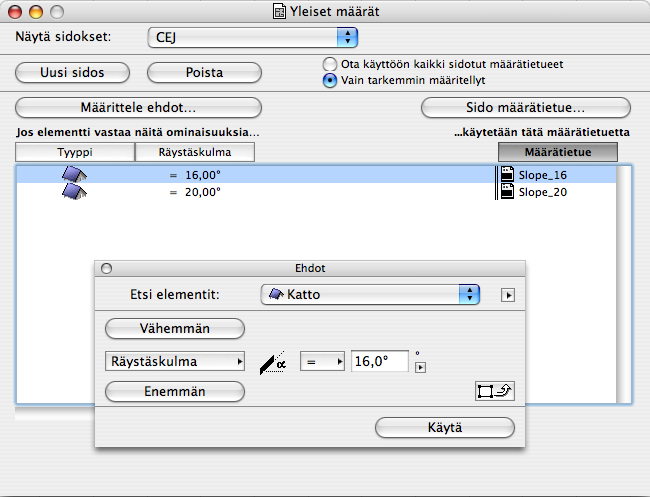Open the CEJ bindings dropdown
Image resolution: width=650 pixels, height=497 pixels.
pyautogui.click(x=251, y=37)
